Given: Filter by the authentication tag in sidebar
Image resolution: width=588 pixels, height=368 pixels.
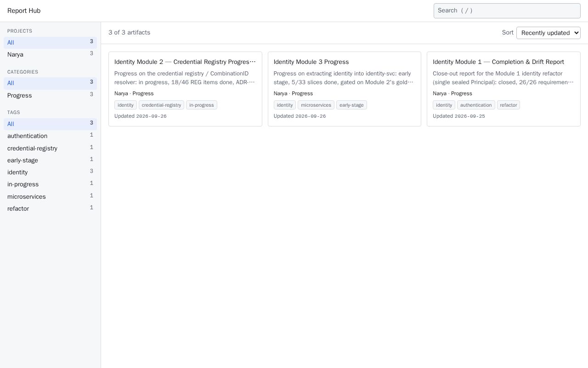Looking at the screenshot, I should pos(50,136).
